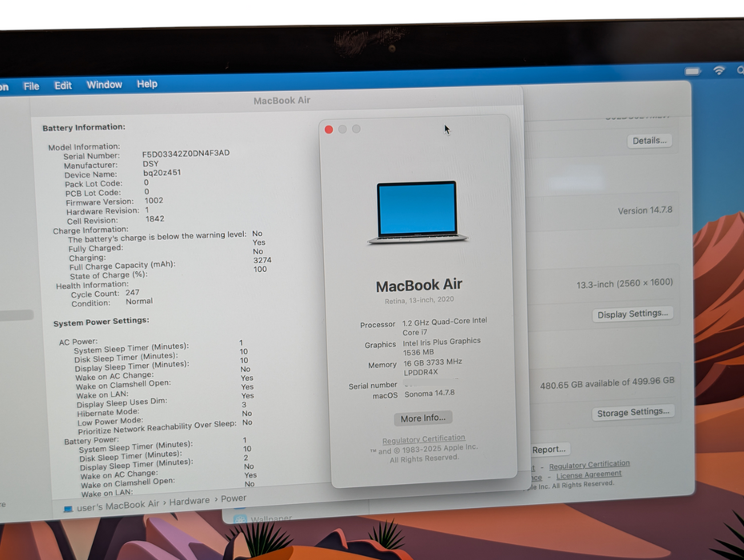Viewport: 744px width, 560px height.
Task: Click 480.65 GB available of 499.96 GB
Action: coord(607,382)
